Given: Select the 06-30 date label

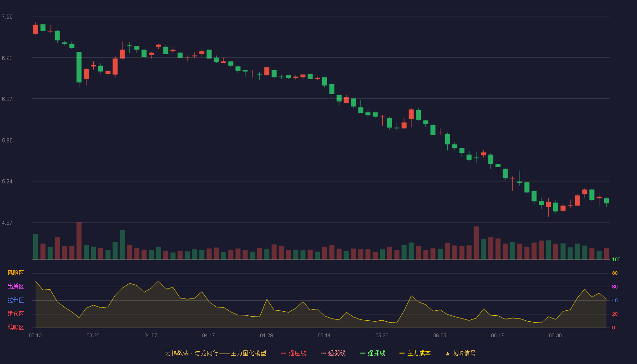Looking at the screenshot, I should pyautogui.click(x=555, y=335).
